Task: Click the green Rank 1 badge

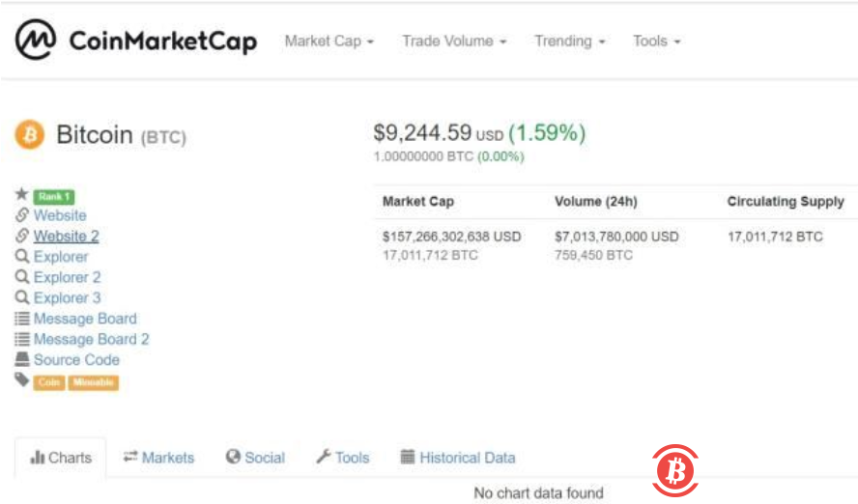Action: point(54,197)
